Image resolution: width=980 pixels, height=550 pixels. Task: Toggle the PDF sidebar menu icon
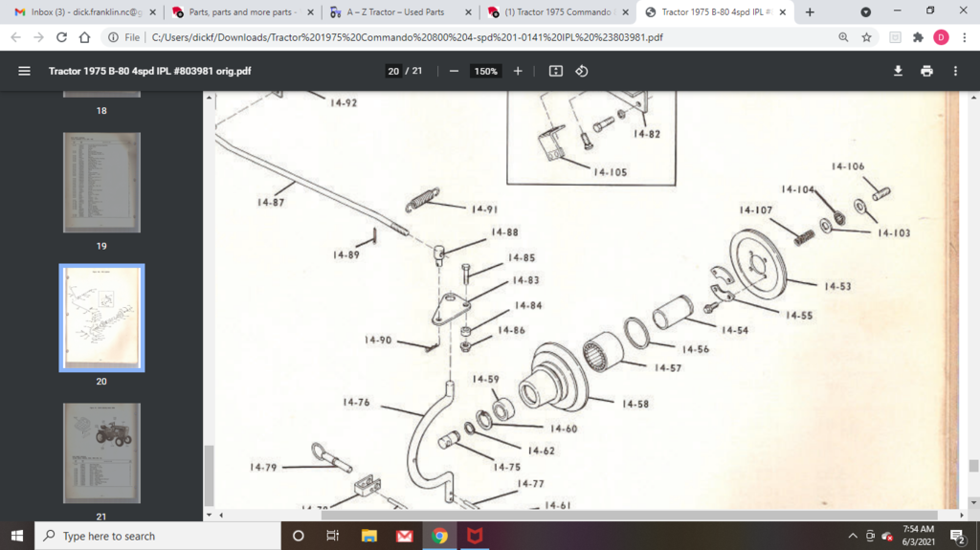tap(24, 71)
